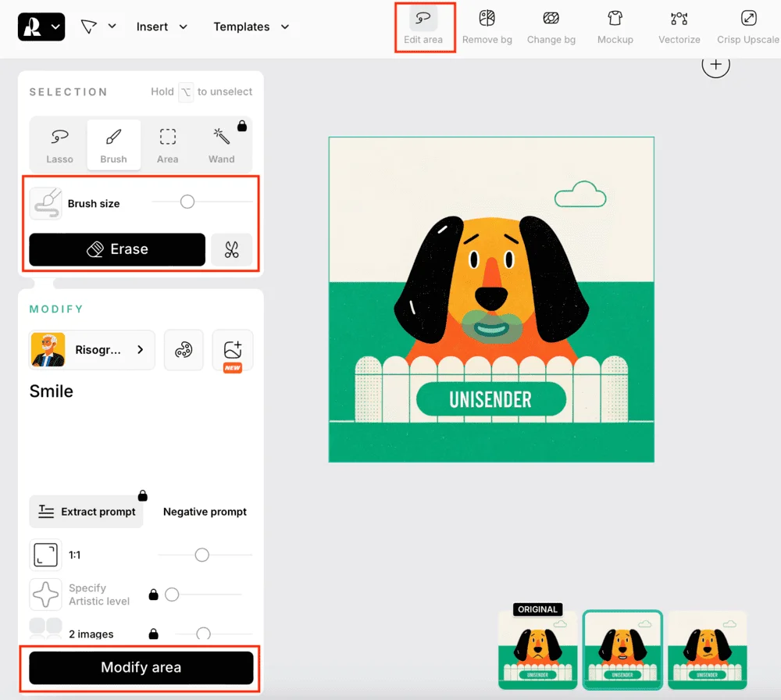Select the Wand selection tool

[x=221, y=145]
